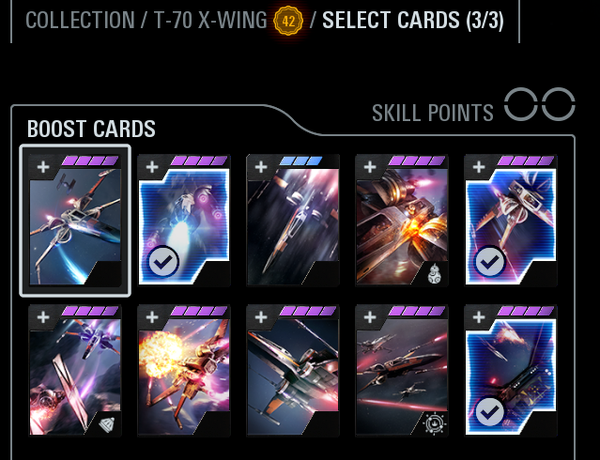Select the second empty skill point circle
Image resolution: width=600 pixels, height=460 pixels.
click(x=558, y=104)
